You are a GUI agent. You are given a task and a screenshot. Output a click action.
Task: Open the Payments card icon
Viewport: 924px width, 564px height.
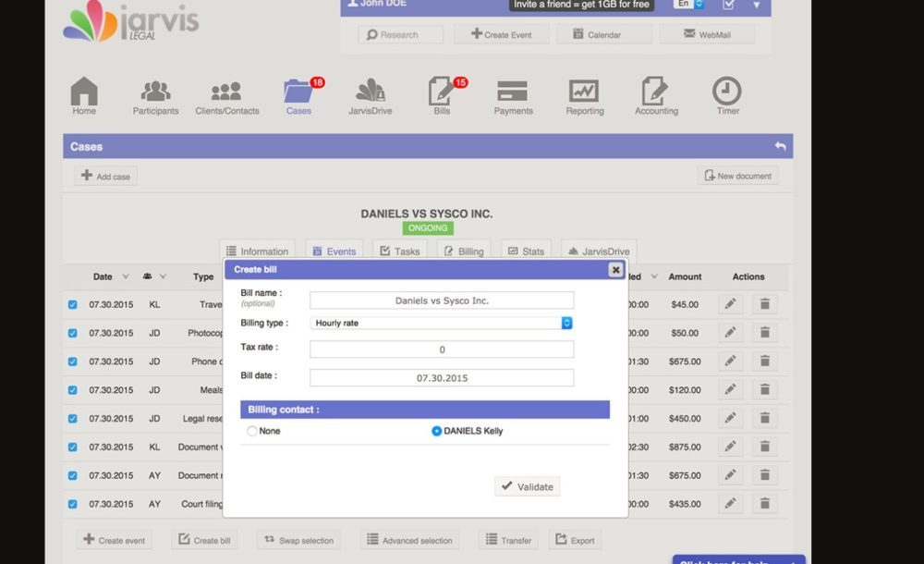point(512,92)
